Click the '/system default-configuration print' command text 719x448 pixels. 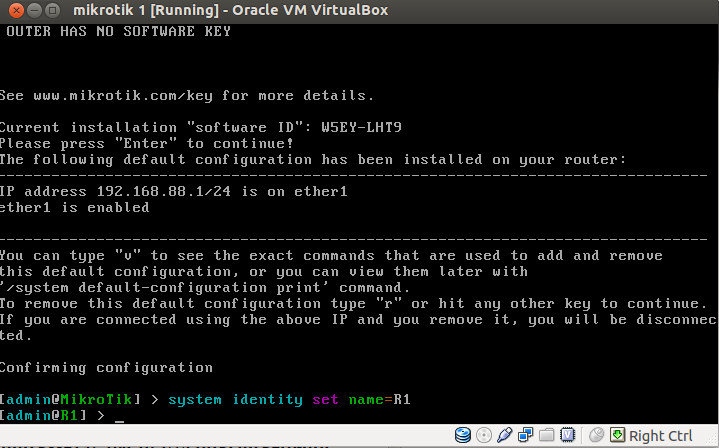pos(165,288)
